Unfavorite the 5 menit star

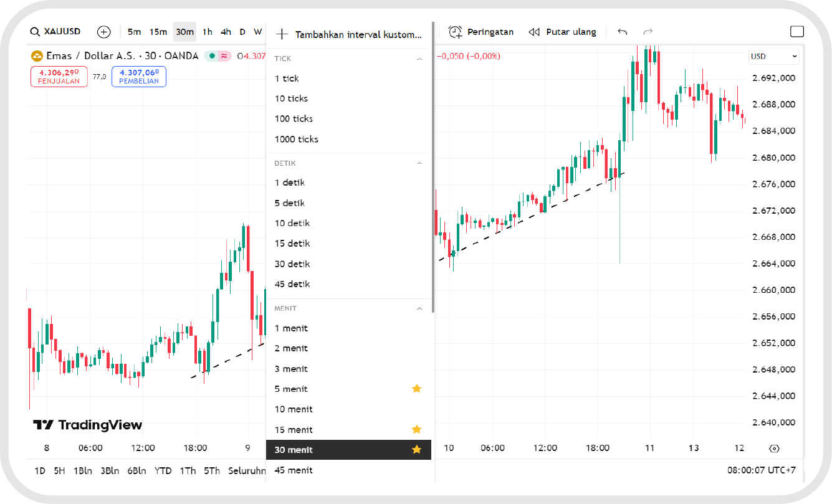[x=416, y=389]
